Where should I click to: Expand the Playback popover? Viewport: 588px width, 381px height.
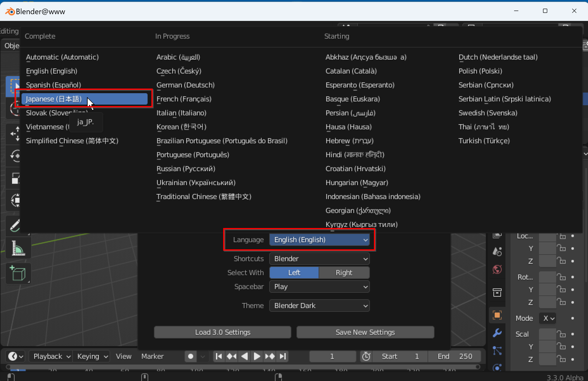(51, 356)
